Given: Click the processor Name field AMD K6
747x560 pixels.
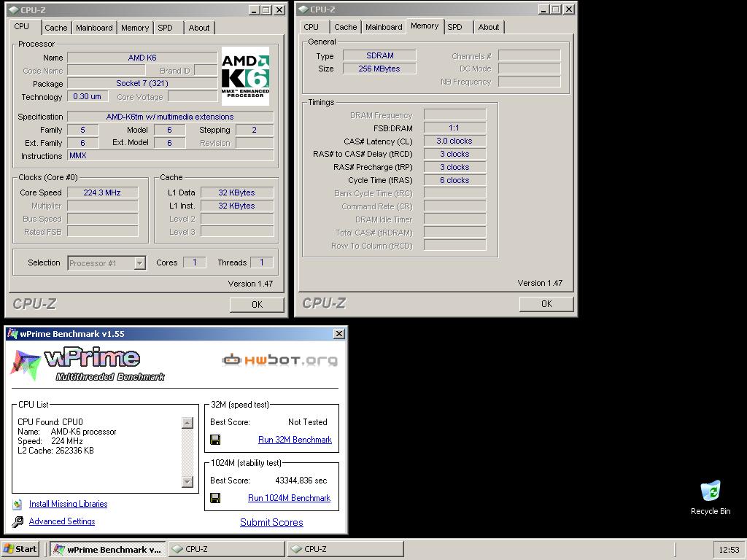Looking at the screenshot, I should [142, 58].
